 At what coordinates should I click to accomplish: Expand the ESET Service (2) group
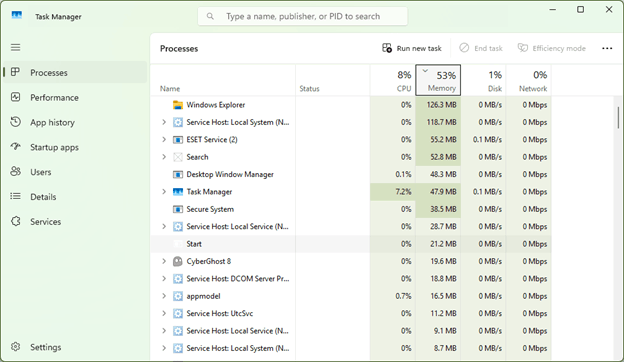click(164, 139)
